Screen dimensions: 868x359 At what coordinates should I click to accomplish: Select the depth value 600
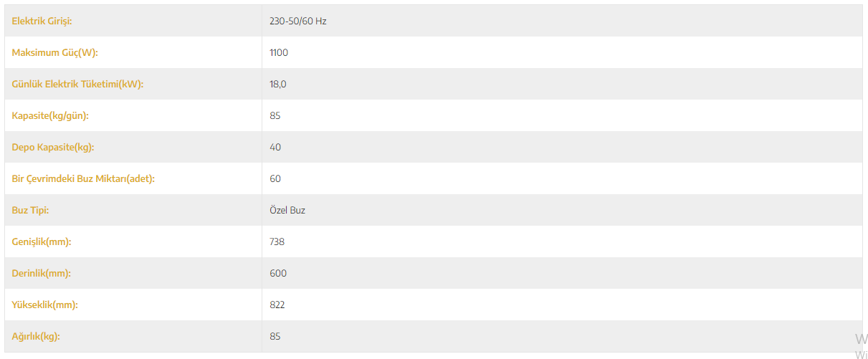(x=278, y=274)
